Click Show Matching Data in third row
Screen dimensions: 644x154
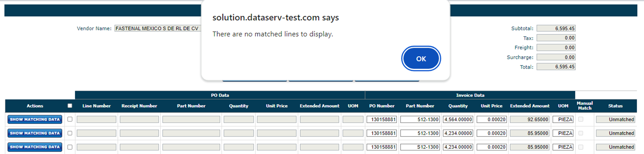tap(35, 147)
